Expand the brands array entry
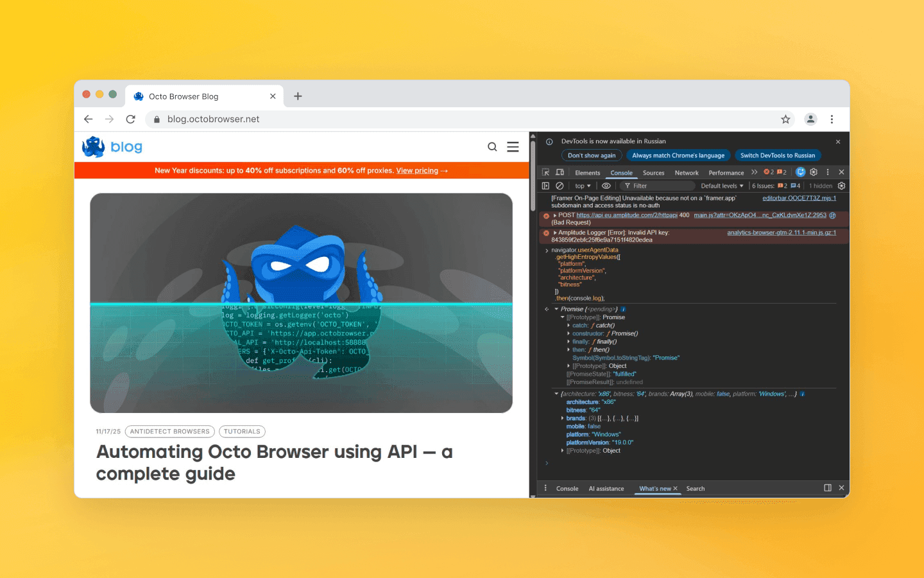 point(563,418)
